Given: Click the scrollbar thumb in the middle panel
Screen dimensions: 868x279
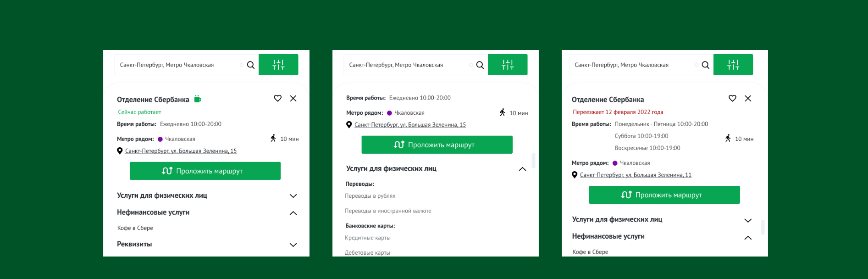Looking at the screenshot, I should (x=533, y=161).
